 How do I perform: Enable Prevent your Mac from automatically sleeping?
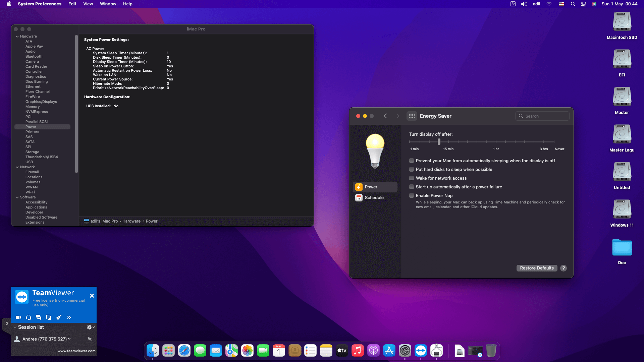(412, 161)
